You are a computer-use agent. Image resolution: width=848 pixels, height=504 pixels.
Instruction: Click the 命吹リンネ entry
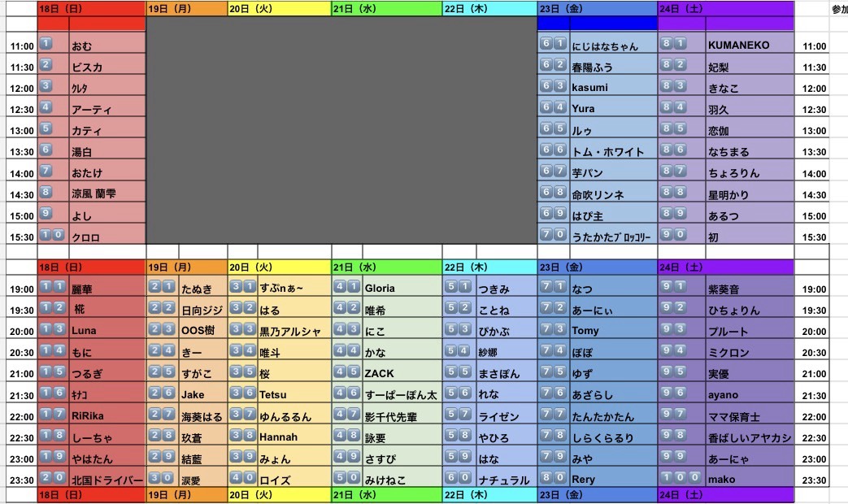coord(613,191)
